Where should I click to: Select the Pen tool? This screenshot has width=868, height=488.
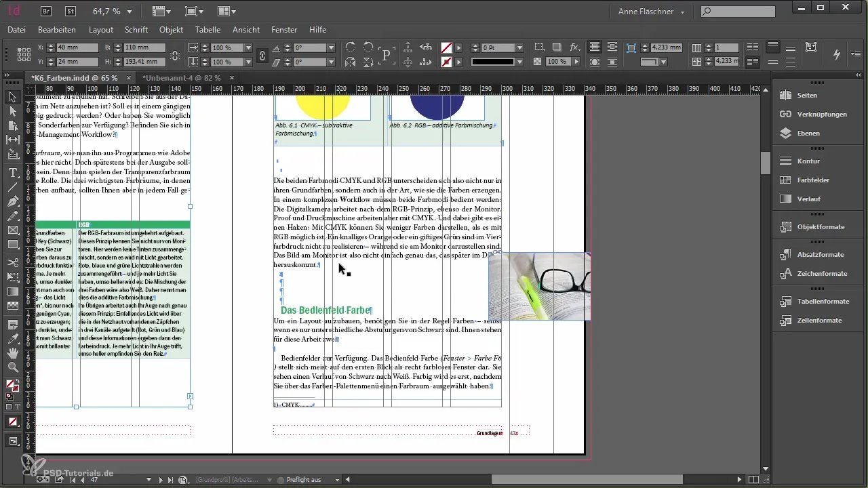click(x=12, y=201)
